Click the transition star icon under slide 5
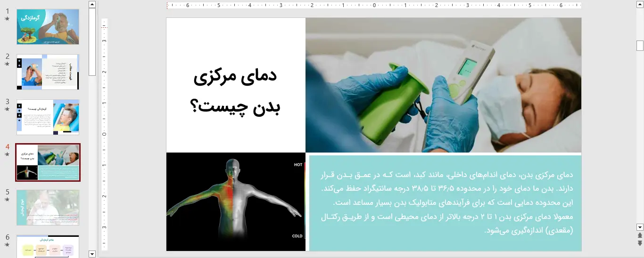This screenshot has width=644, height=258. coord(7,200)
